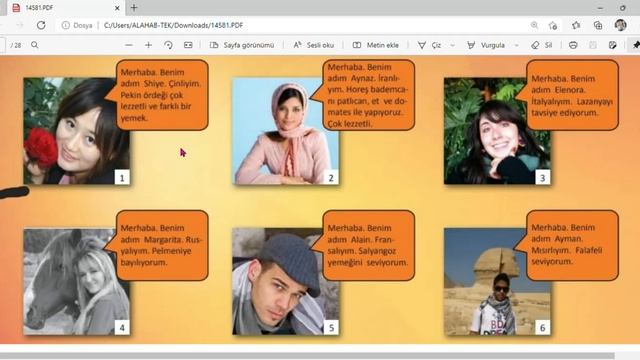Screen dimensions: 640x360
Task: Click photo number 2 of Aynaz
Action: (286, 131)
